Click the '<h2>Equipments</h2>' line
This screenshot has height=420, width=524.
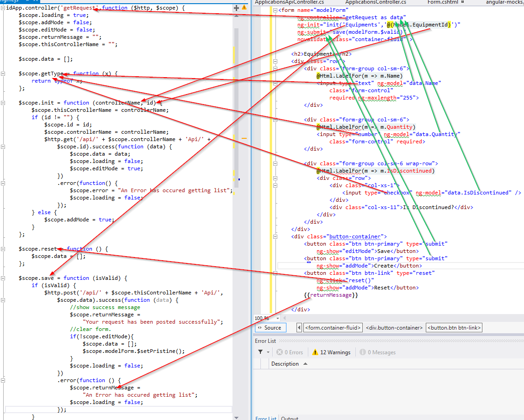[321, 54]
